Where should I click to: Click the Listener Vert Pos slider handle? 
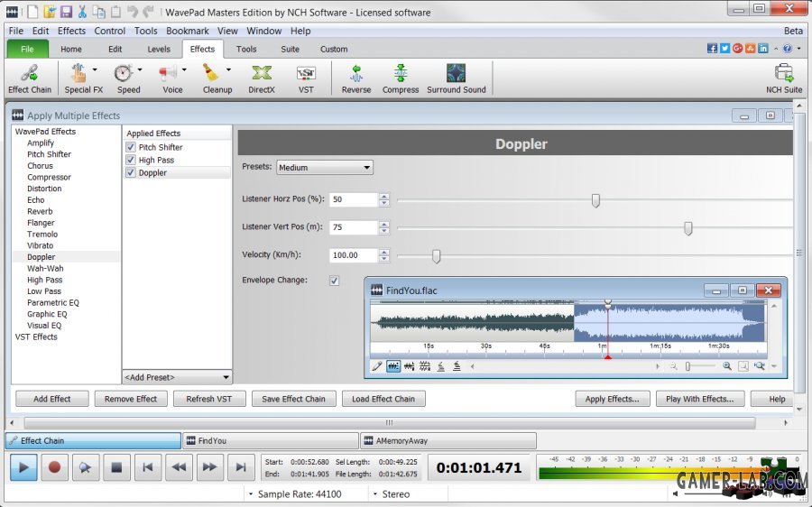tap(687, 228)
